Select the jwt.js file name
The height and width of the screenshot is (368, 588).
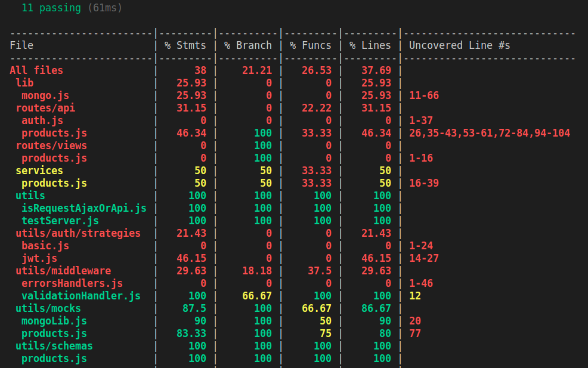(39, 258)
